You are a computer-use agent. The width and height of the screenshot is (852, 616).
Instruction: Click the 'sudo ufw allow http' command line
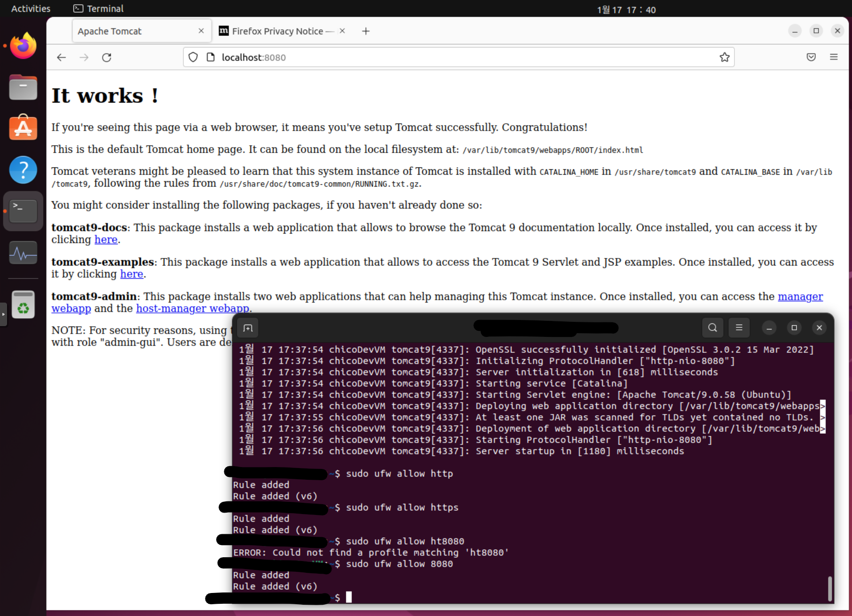(x=400, y=474)
